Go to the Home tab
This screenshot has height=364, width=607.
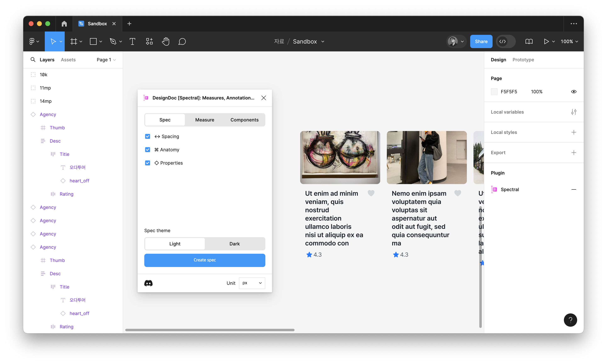pos(64,24)
